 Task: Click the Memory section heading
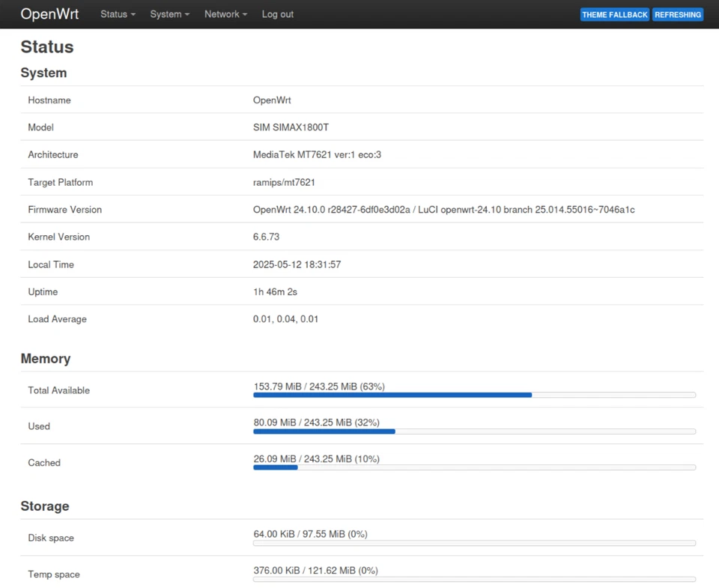pos(45,358)
